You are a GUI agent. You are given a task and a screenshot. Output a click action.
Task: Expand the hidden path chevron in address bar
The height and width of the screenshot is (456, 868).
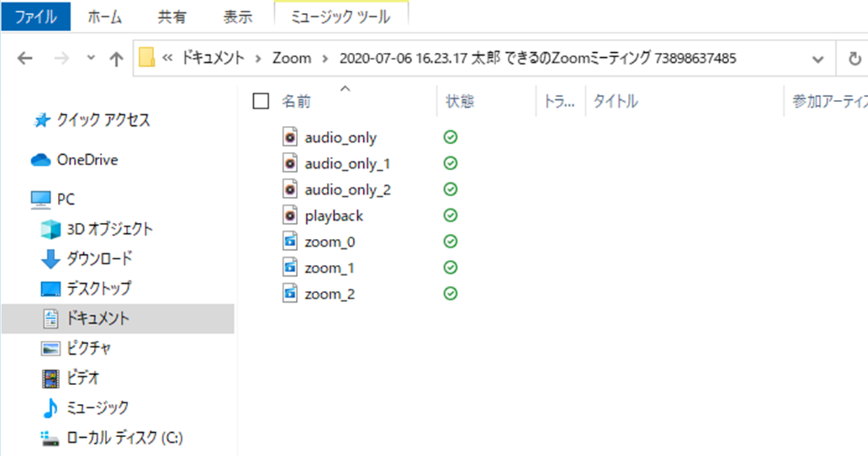[168, 59]
